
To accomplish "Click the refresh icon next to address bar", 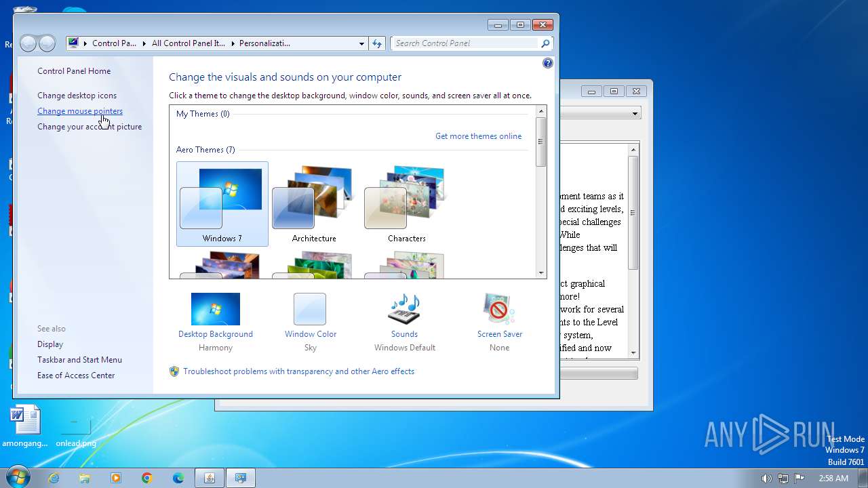I will point(378,43).
